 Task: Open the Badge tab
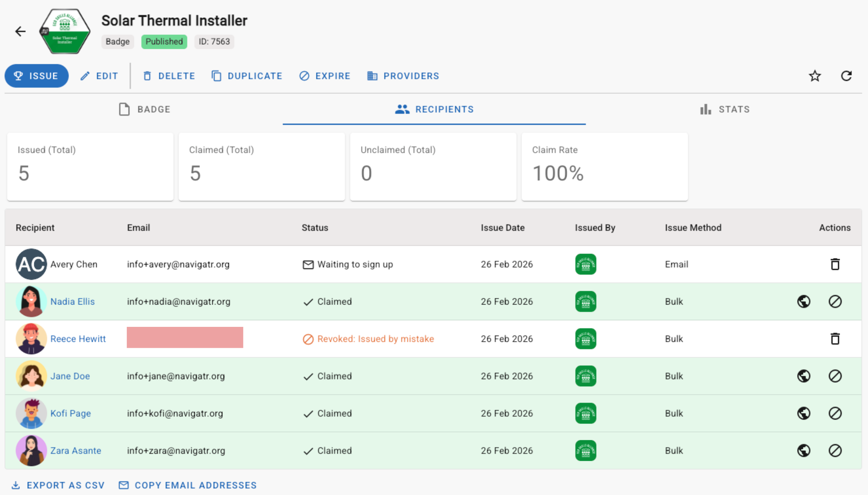(x=145, y=110)
